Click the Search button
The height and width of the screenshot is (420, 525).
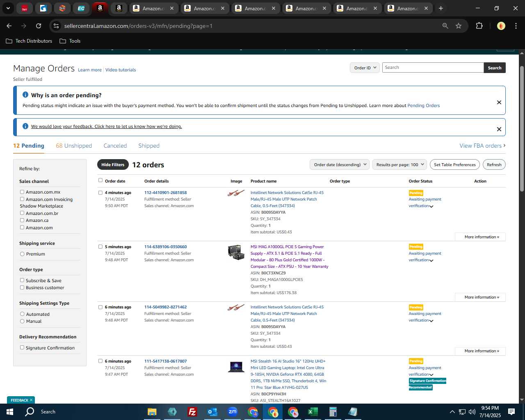coord(495,68)
